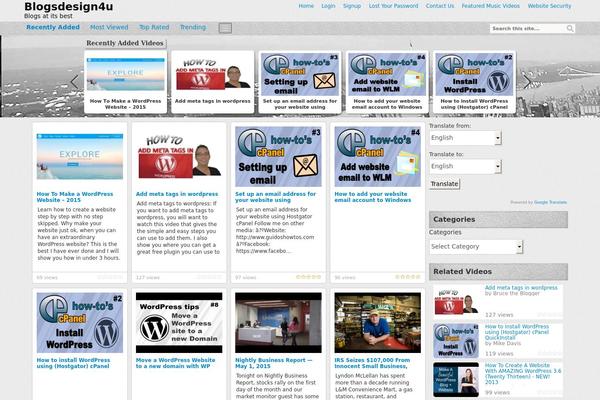This screenshot has width=600, height=400.
Task: Open grid link Add meta tags in wordpress
Action: coord(177,194)
